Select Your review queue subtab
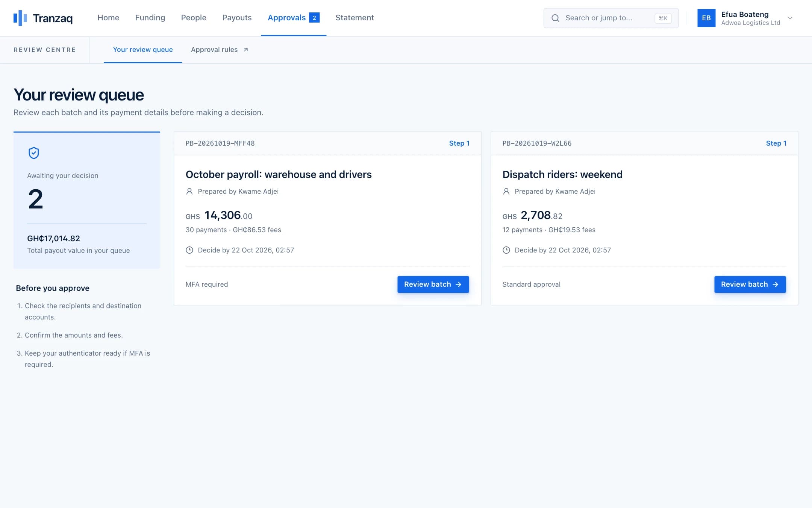 [x=143, y=50]
